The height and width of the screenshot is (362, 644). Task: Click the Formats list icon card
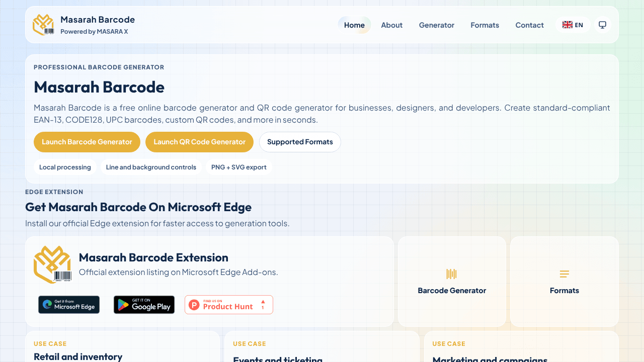[x=565, y=282]
